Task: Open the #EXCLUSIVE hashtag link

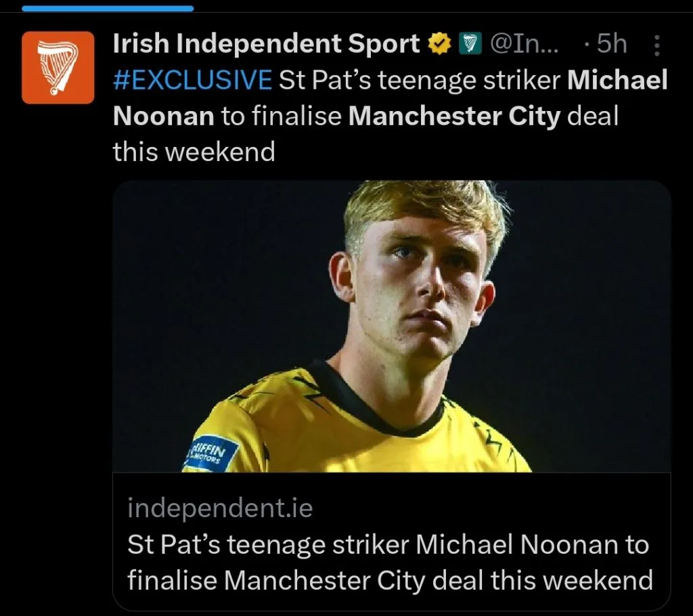Action: coord(192,81)
